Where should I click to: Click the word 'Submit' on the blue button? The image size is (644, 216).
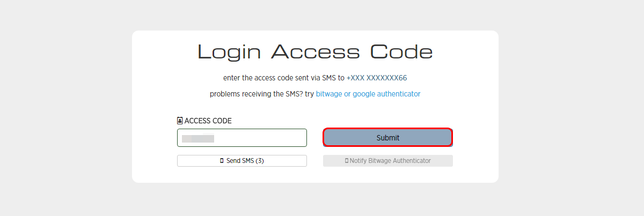tap(387, 138)
